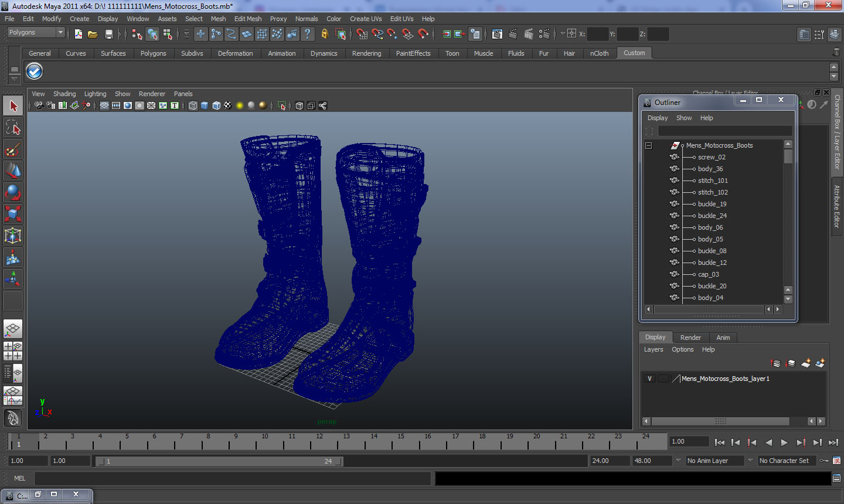
Task: Switch to the Anim layer tab
Action: [723, 338]
